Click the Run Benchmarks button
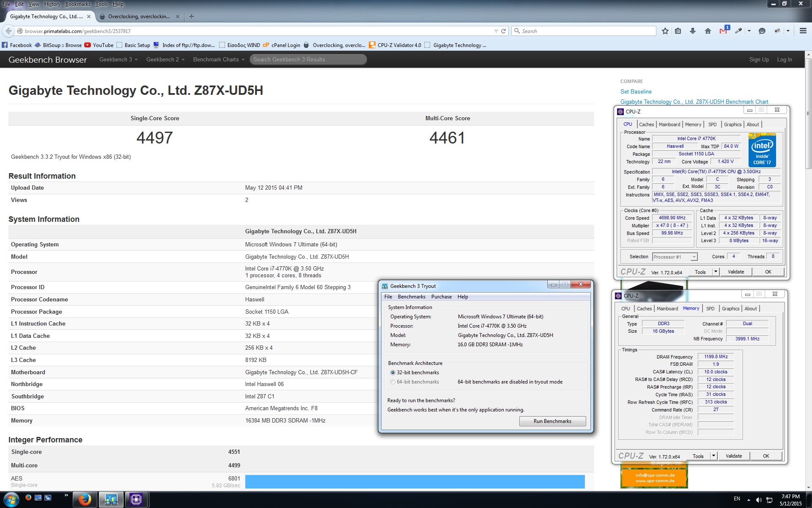This screenshot has height=508, width=812. 552,421
